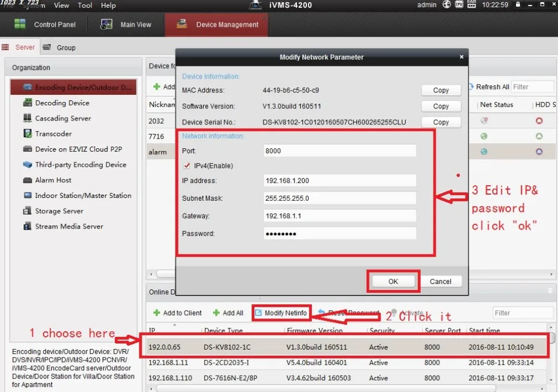
Task: Click the Port input field
Action: 340,151
